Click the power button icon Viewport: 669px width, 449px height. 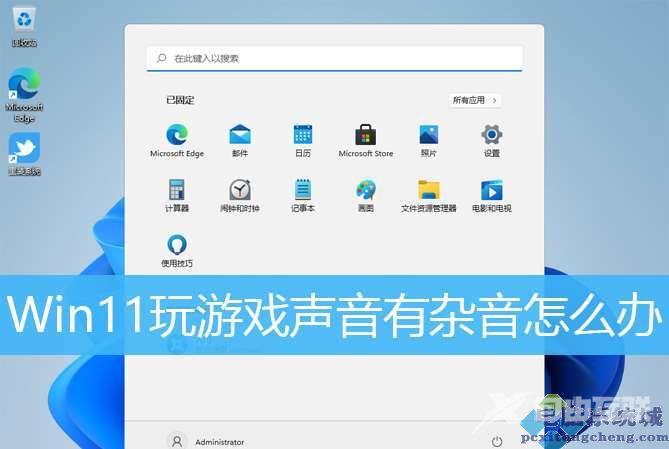[497, 441]
